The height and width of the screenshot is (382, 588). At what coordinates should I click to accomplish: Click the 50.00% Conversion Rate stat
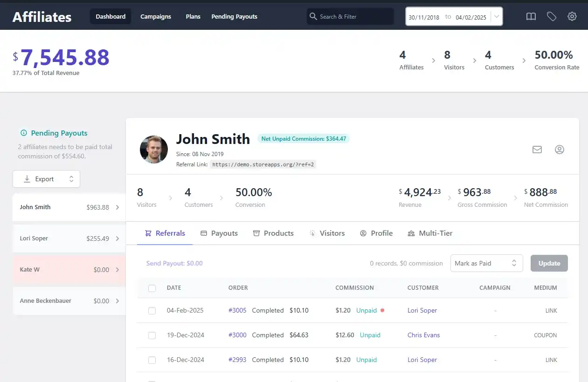tap(557, 61)
